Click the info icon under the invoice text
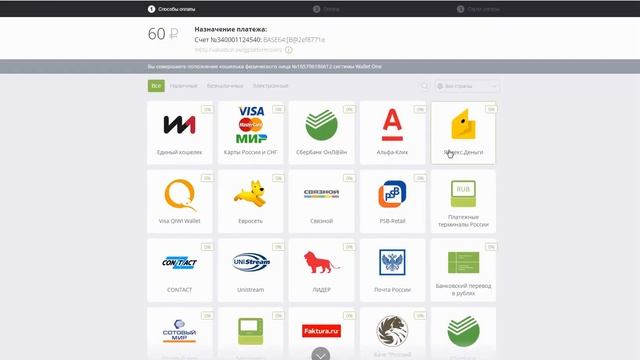Viewport: 640px width, 360px height. point(289,50)
